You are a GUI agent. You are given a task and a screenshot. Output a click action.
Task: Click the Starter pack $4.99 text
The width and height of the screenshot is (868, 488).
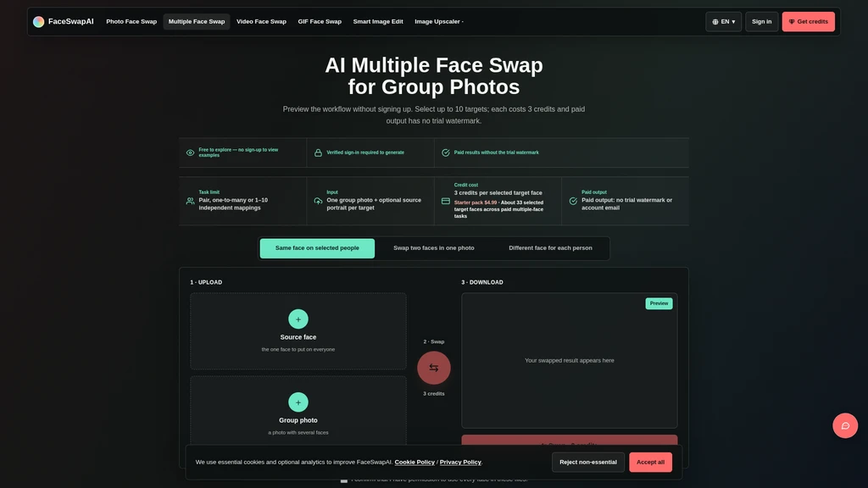point(475,202)
